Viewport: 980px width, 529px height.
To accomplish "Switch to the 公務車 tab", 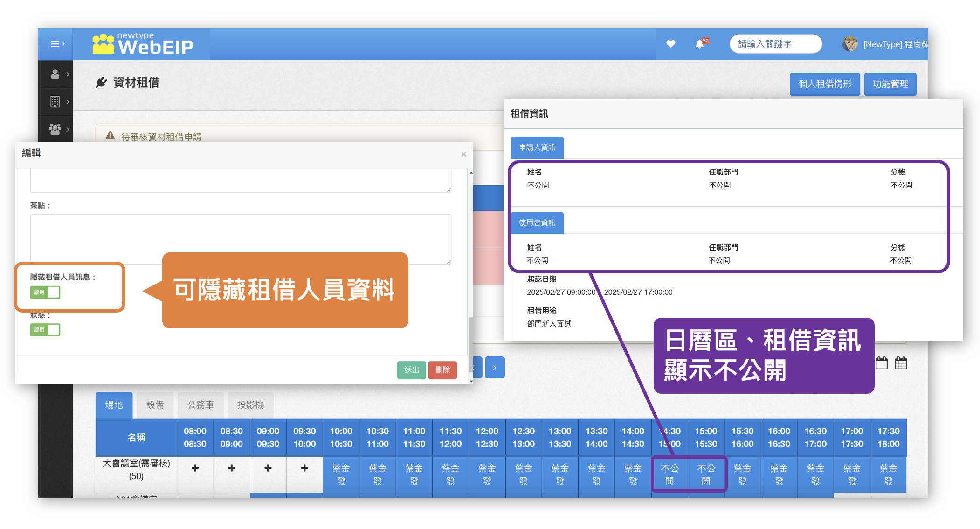I will click(x=200, y=404).
